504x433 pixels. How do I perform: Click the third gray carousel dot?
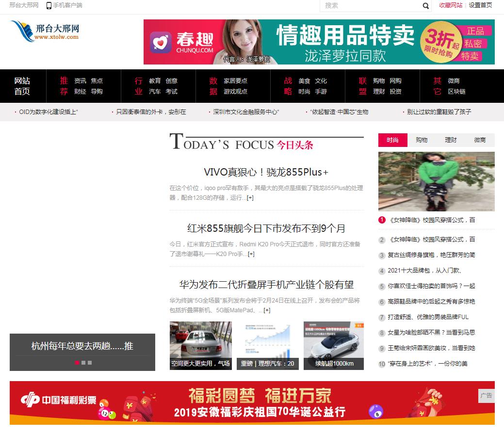click(90, 363)
